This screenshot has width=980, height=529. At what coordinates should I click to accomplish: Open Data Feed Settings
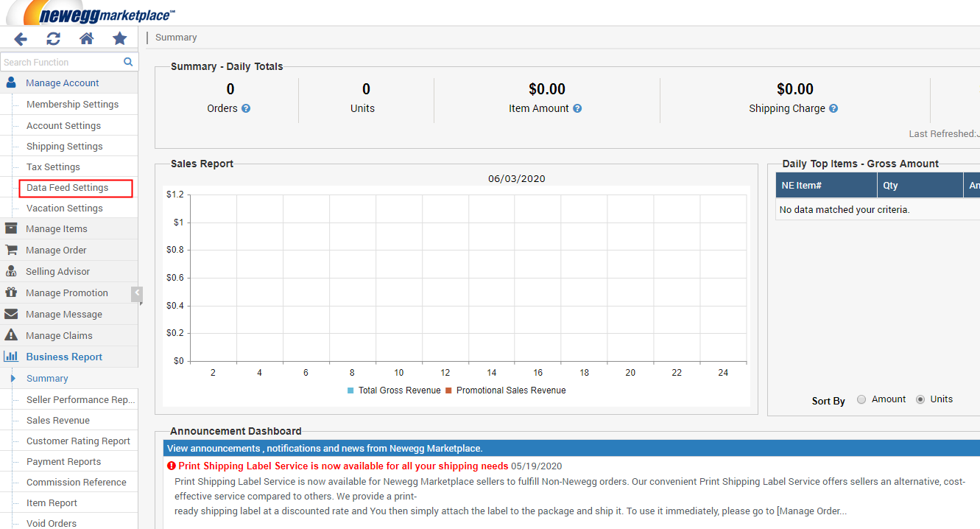pyautogui.click(x=67, y=187)
